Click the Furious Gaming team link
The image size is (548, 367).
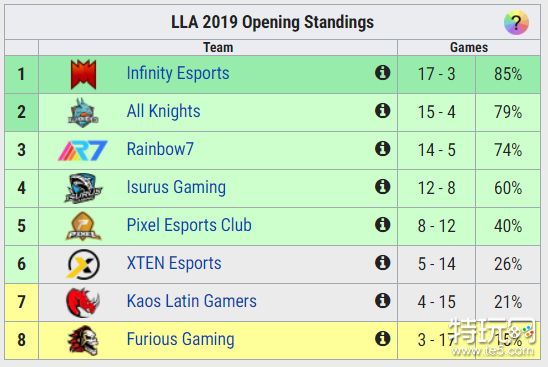[x=180, y=339]
